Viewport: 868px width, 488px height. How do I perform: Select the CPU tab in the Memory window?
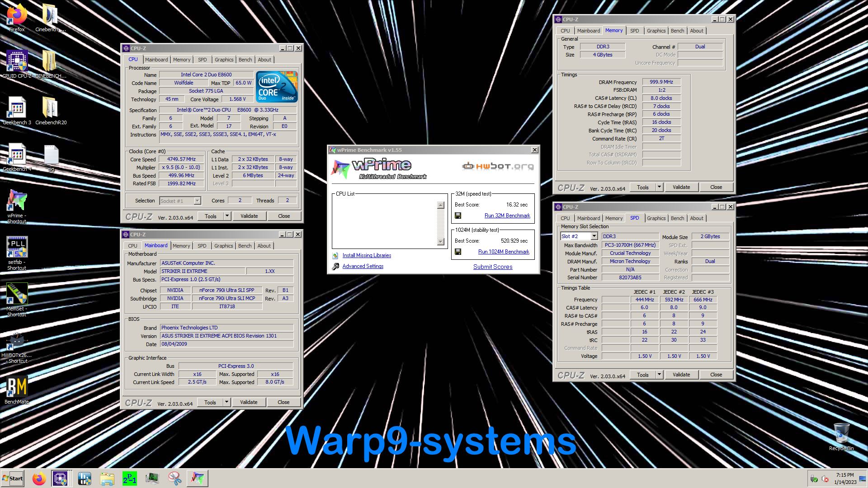coord(566,31)
